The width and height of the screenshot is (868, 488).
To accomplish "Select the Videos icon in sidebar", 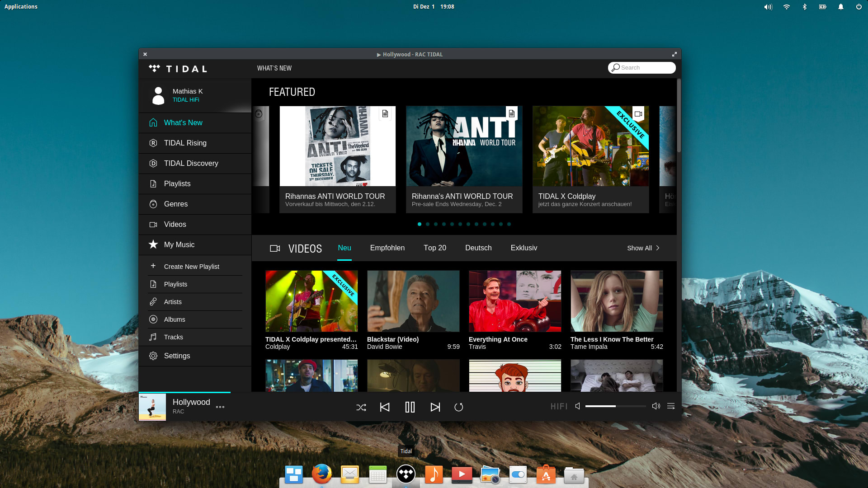I will (153, 224).
